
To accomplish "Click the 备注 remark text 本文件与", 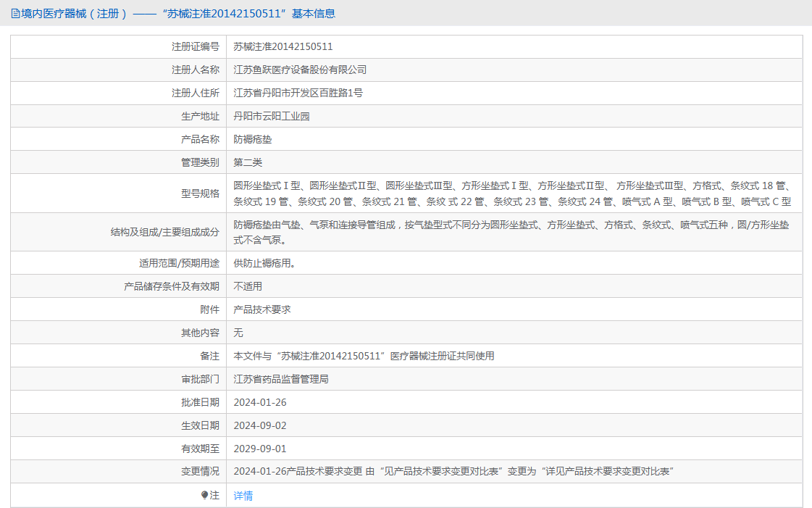I will coord(364,357).
